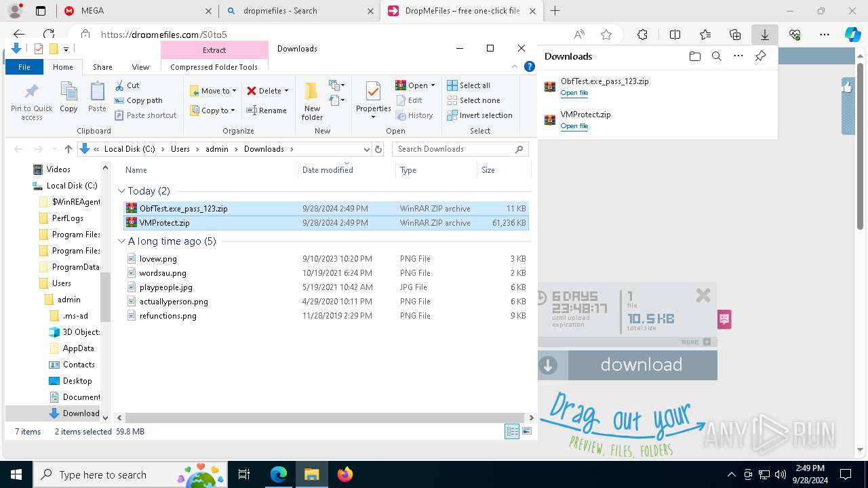The width and height of the screenshot is (868, 488).
Task: Open Firefox from the taskbar
Action: point(344,474)
